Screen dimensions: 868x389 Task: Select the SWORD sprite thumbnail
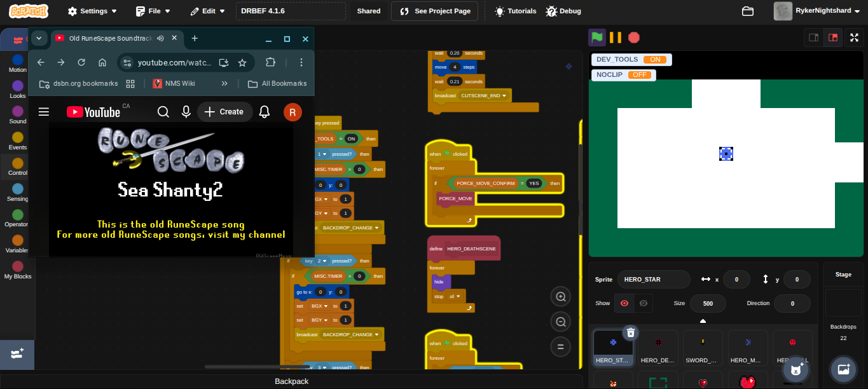pos(703,348)
